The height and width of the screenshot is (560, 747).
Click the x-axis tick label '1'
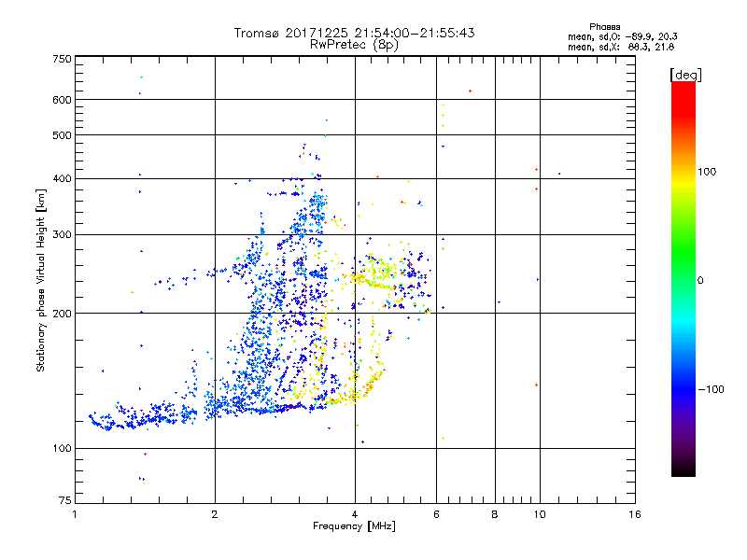75,514
